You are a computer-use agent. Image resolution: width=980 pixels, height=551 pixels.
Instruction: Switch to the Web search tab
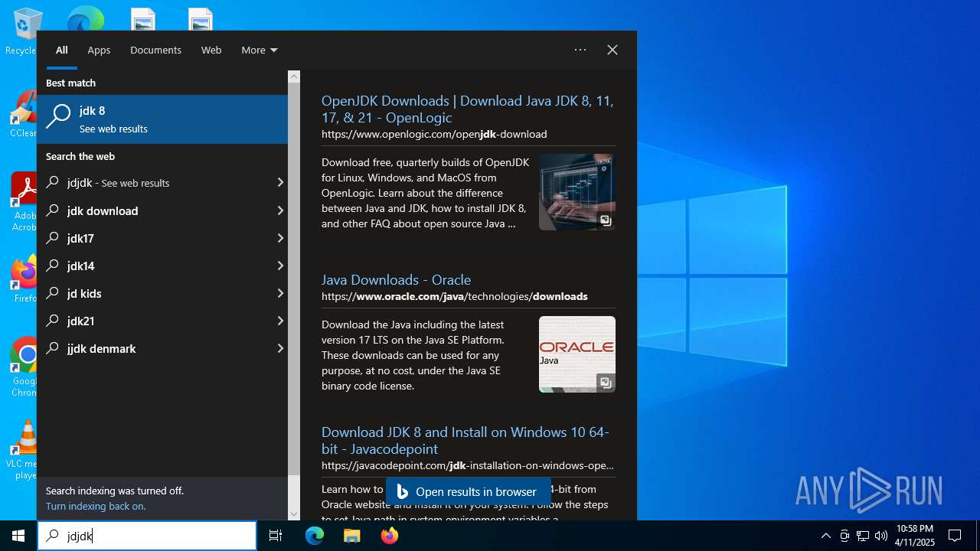tap(211, 50)
